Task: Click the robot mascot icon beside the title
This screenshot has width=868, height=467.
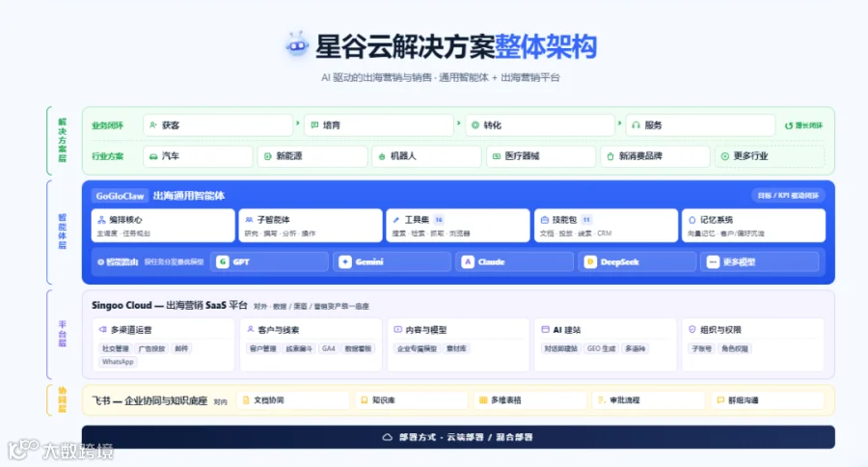Action: pos(297,44)
